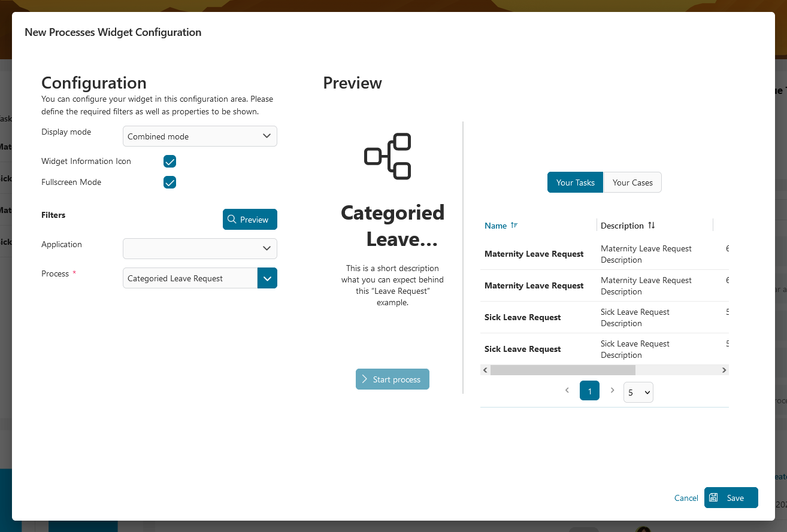Click the floppy disk icon on Save
787x532 pixels.
[714, 498]
